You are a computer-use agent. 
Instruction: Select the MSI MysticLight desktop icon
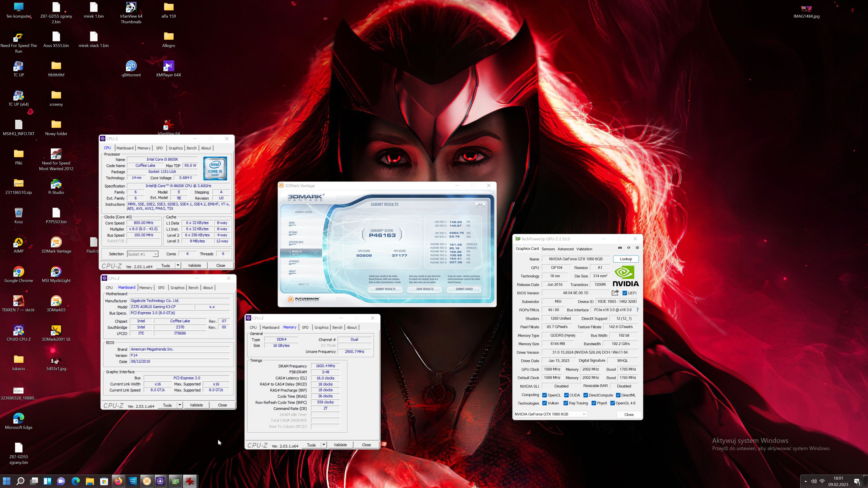56,274
